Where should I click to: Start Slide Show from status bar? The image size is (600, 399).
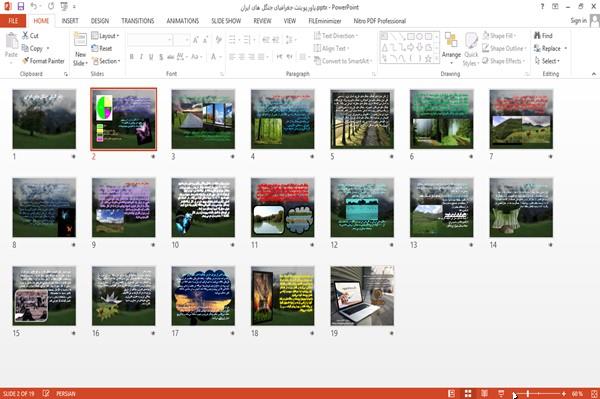point(501,393)
